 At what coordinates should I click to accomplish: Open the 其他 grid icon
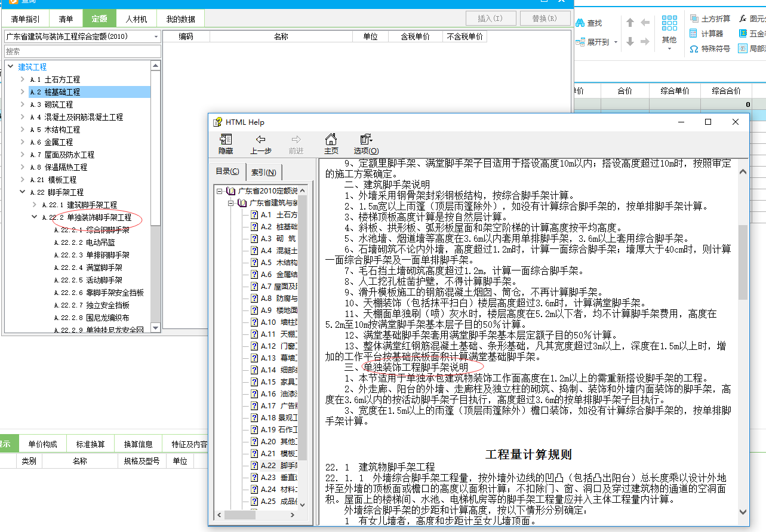click(669, 24)
